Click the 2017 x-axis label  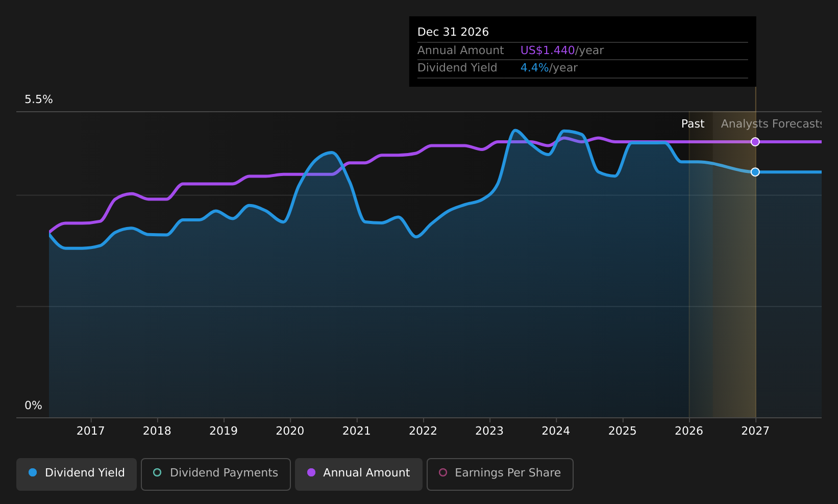coord(90,431)
